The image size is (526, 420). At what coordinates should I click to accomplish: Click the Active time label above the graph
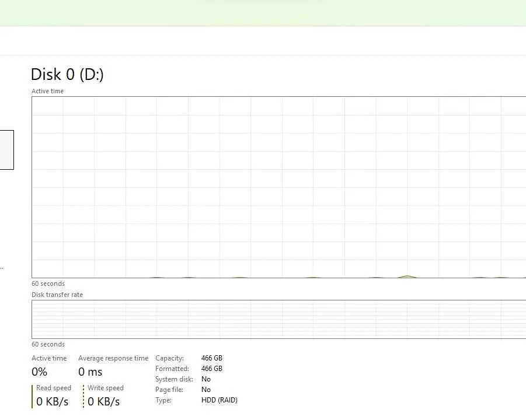(47, 91)
